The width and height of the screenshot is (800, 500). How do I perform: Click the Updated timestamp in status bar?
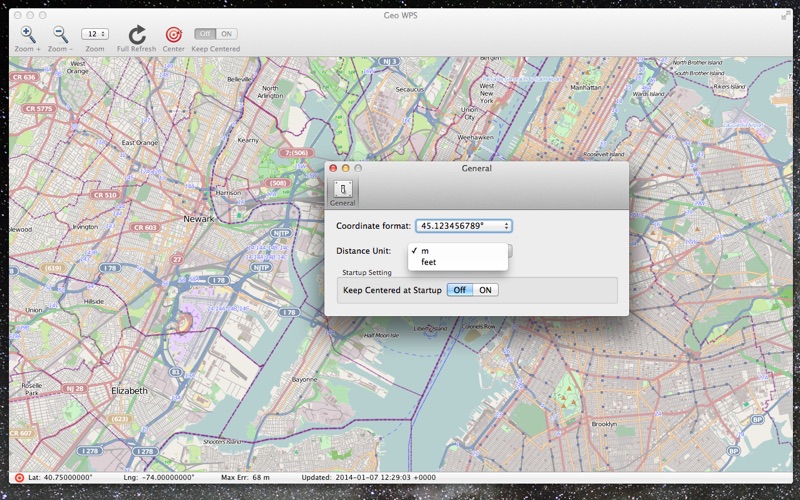[368, 478]
